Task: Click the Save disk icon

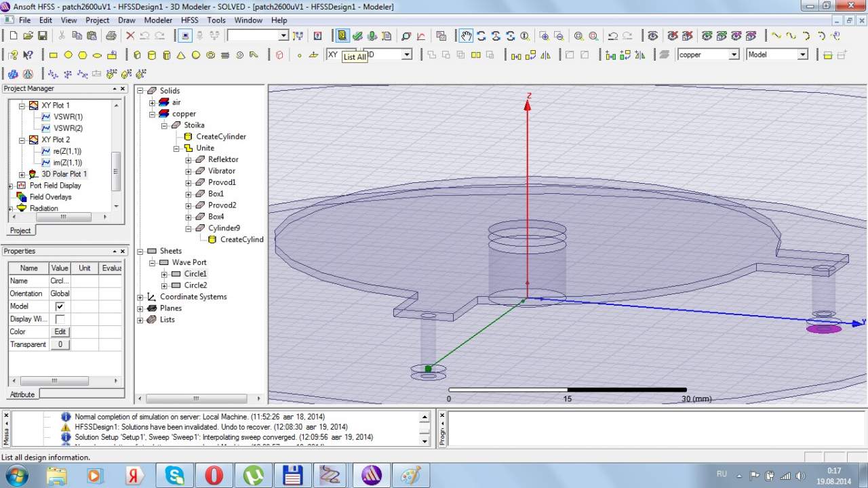Action: pos(42,36)
